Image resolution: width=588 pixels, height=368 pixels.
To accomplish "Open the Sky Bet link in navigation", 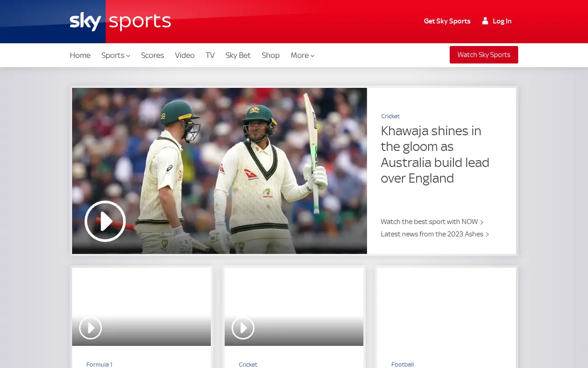I will coord(238,55).
